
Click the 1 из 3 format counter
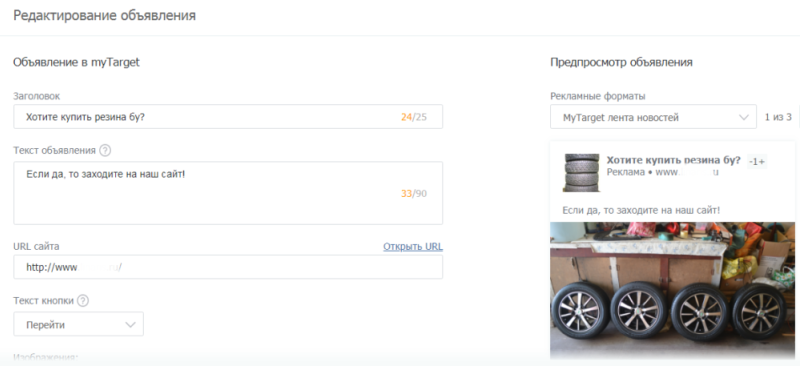coord(778,117)
